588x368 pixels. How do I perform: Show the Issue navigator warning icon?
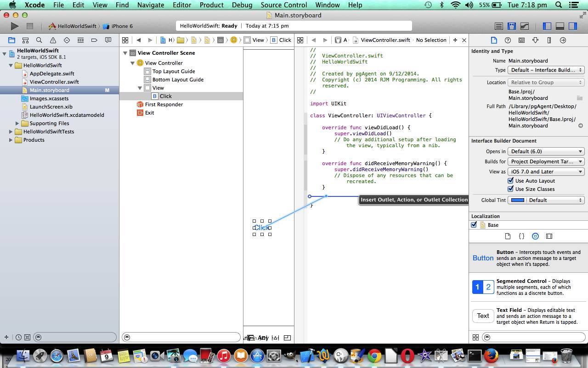click(x=53, y=40)
